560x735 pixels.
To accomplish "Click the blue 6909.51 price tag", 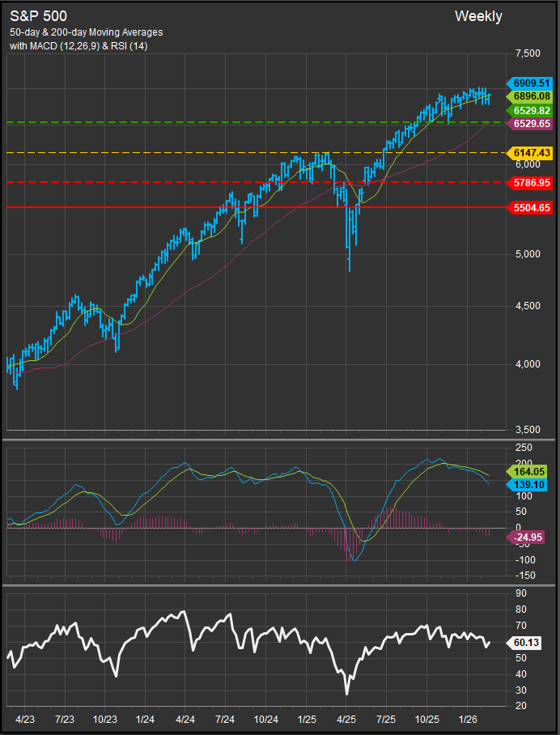I will 529,83.
